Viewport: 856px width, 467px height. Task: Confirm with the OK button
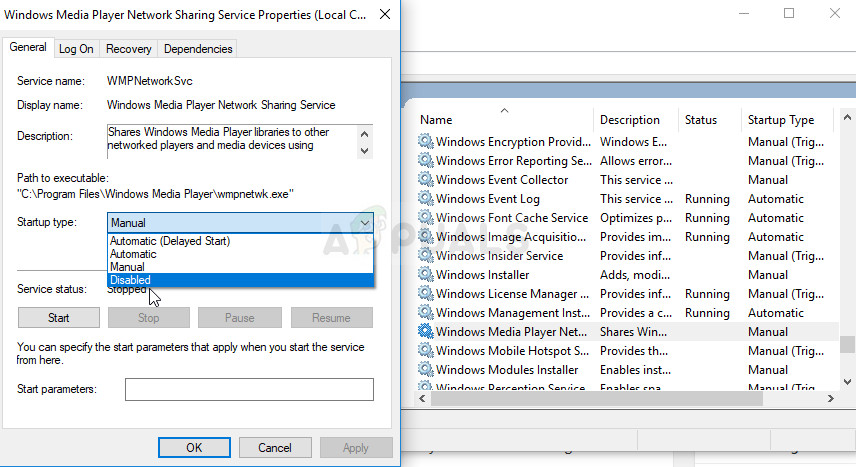(x=194, y=447)
